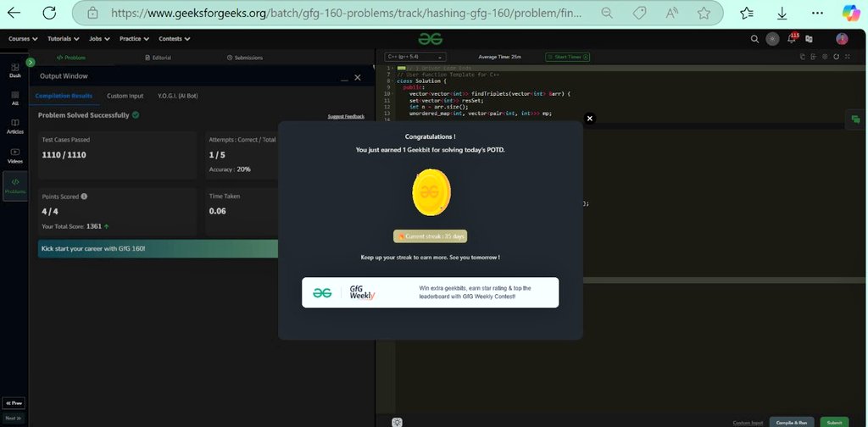Start the Read aloud feature
The width and height of the screenshot is (868, 427).
tap(672, 13)
